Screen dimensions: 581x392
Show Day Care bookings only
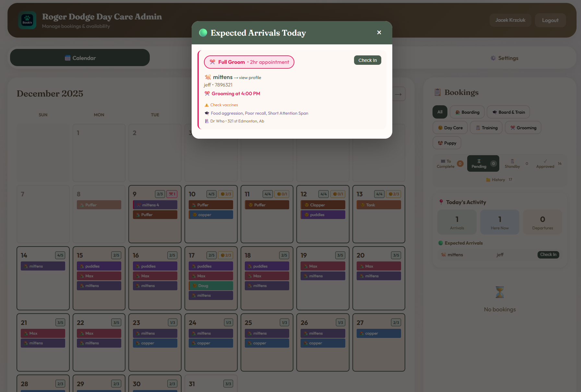pos(450,128)
